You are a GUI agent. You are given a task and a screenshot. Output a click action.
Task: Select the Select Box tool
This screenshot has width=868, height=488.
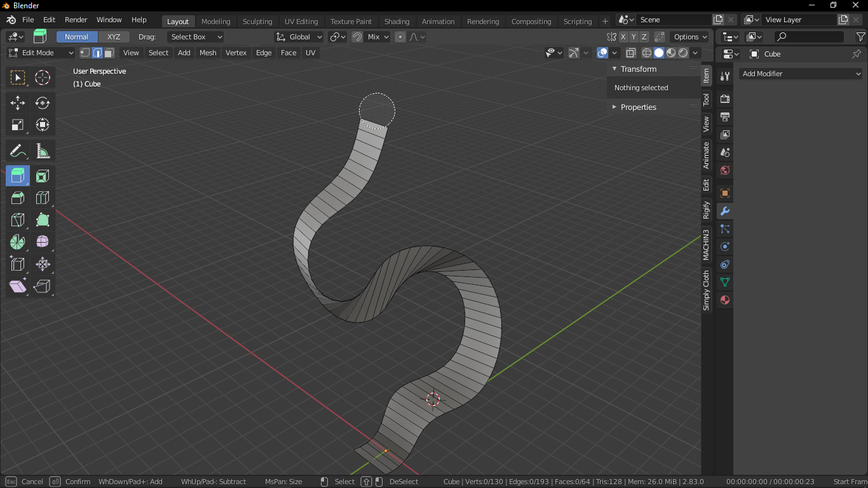18,78
